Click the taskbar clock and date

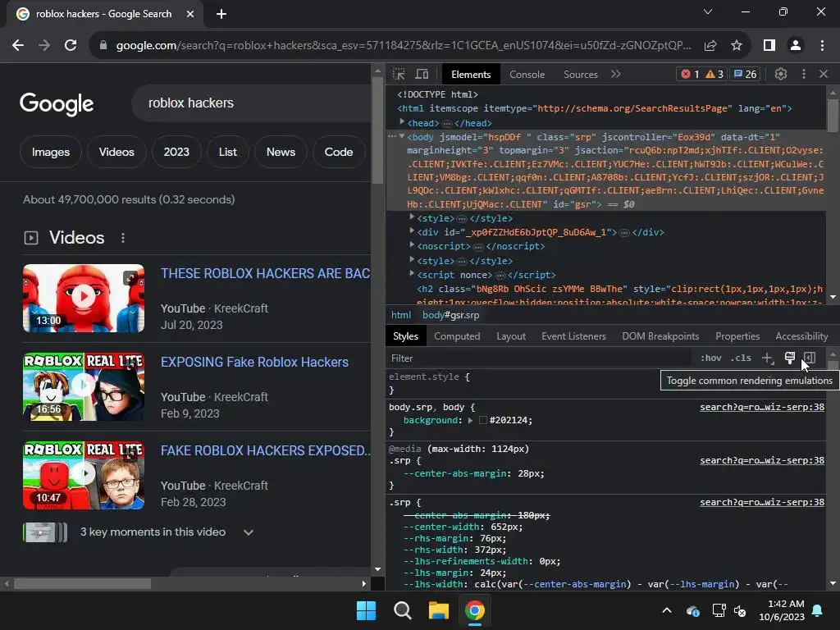click(x=782, y=610)
